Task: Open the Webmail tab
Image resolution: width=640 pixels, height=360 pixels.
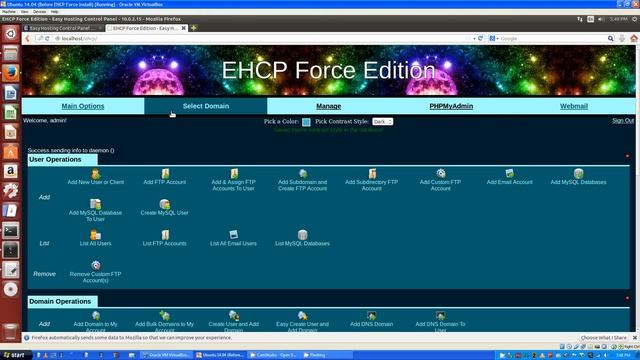Action: point(574,106)
